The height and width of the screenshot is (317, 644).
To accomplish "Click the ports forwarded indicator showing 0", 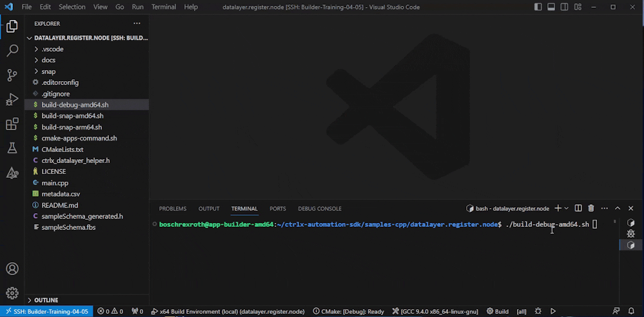I will click(x=137, y=311).
